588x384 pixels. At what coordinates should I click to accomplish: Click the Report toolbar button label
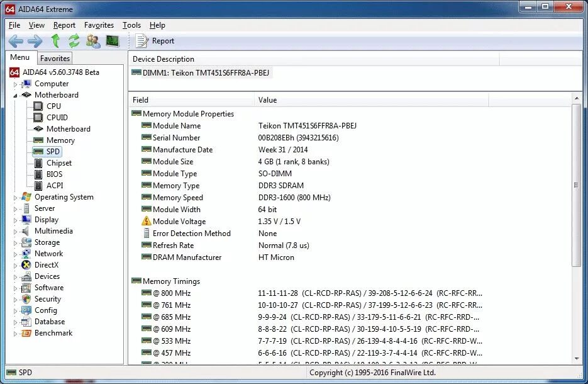click(163, 41)
